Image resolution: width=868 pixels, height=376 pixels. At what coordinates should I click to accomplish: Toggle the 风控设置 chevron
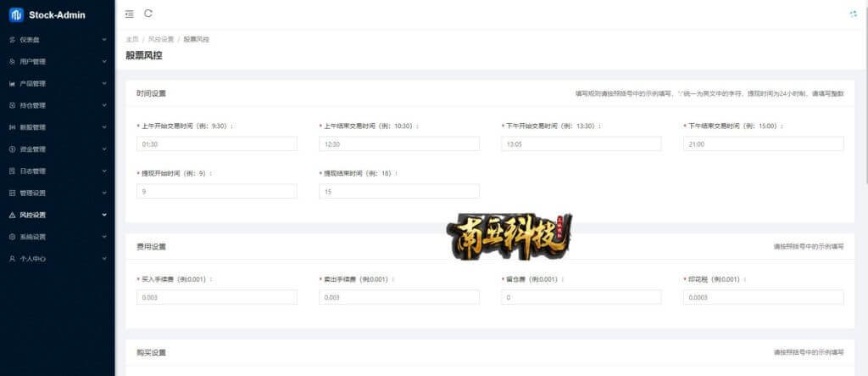[x=104, y=216]
